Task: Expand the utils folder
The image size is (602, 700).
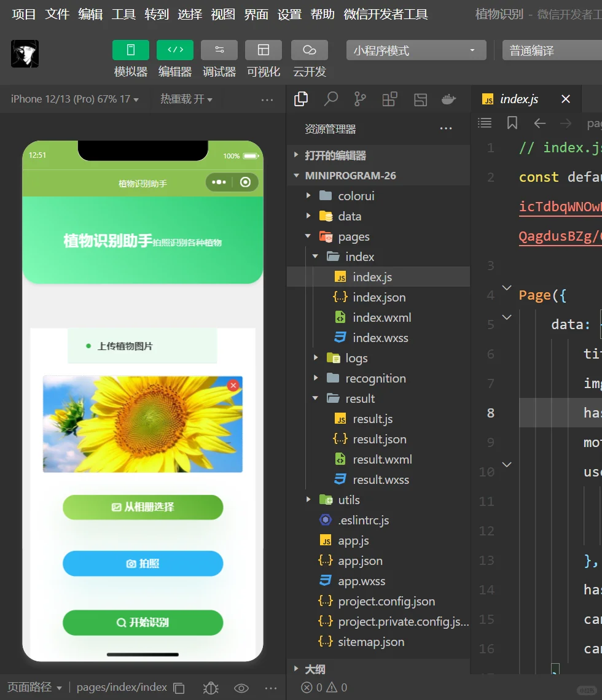Action: pyautogui.click(x=378, y=500)
